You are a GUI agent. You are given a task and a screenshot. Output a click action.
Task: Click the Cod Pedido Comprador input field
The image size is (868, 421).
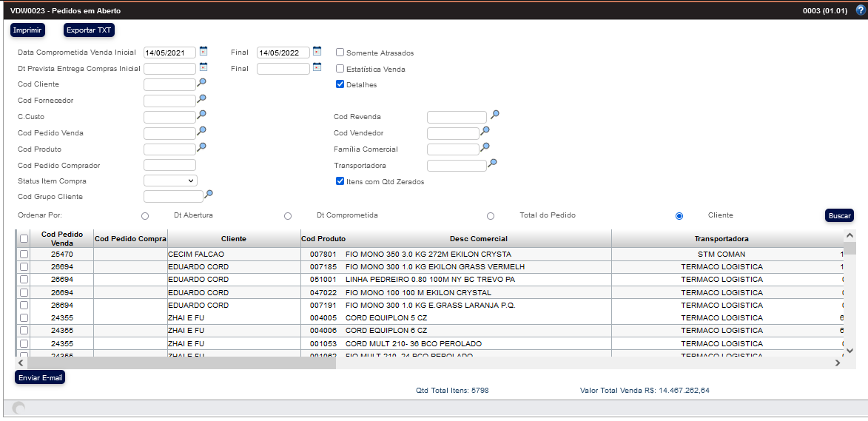(169, 165)
